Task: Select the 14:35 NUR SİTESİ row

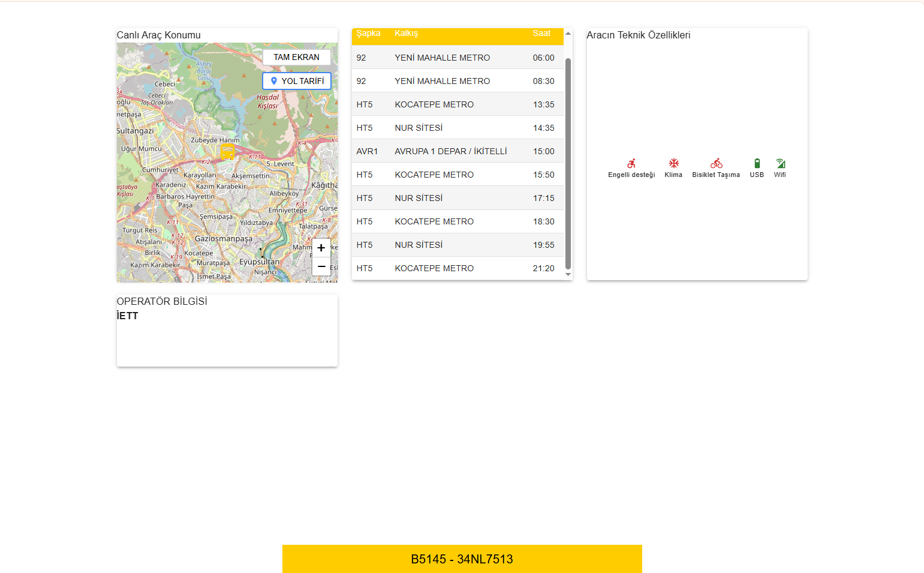Action: (x=457, y=128)
